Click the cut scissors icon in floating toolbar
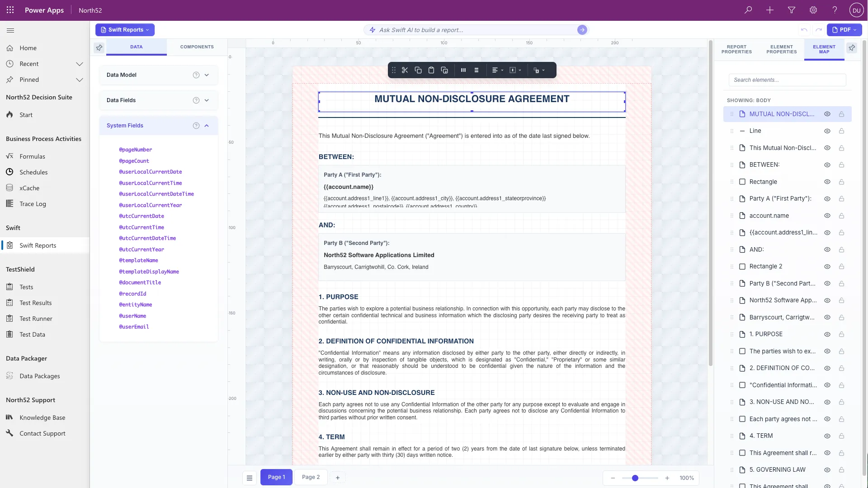The width and height of the screenshot is (868, 488). [405, 70]
